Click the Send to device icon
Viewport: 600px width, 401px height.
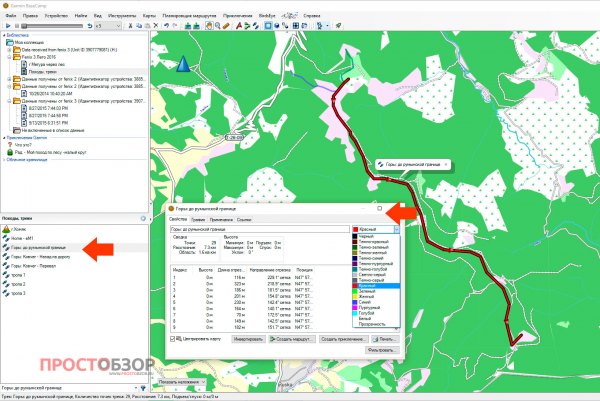pos(188,26)
